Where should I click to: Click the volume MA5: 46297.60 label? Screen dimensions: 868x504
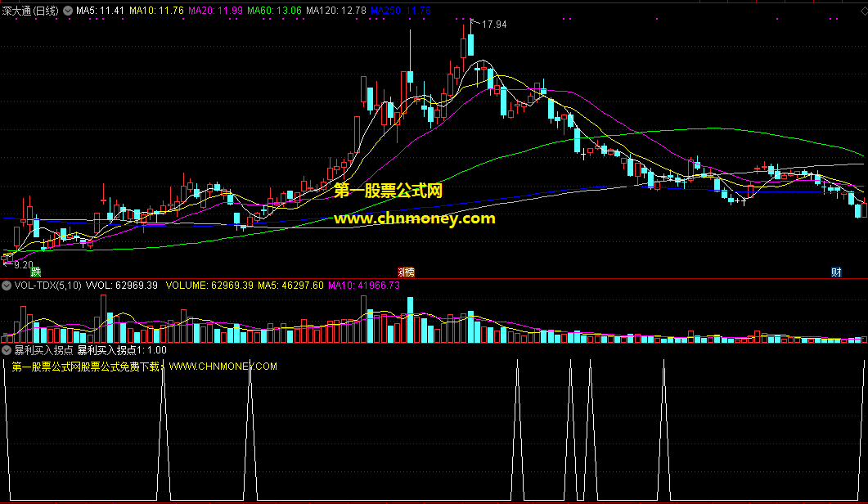290,286
